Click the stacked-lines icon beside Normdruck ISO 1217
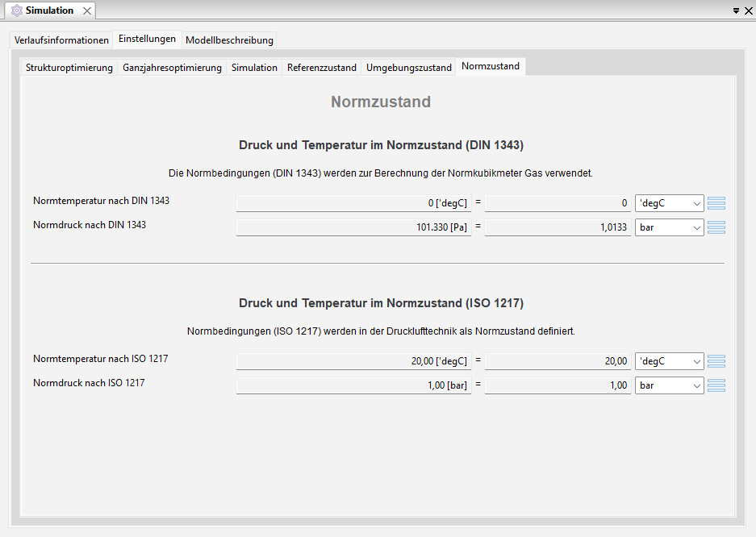Screen dimensions: 756x537 pyautogui.click(x=716, y=385)
